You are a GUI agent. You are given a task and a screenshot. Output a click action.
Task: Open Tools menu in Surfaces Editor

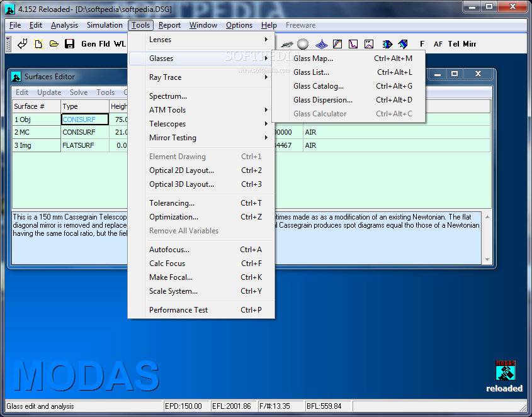click(106, 92)
